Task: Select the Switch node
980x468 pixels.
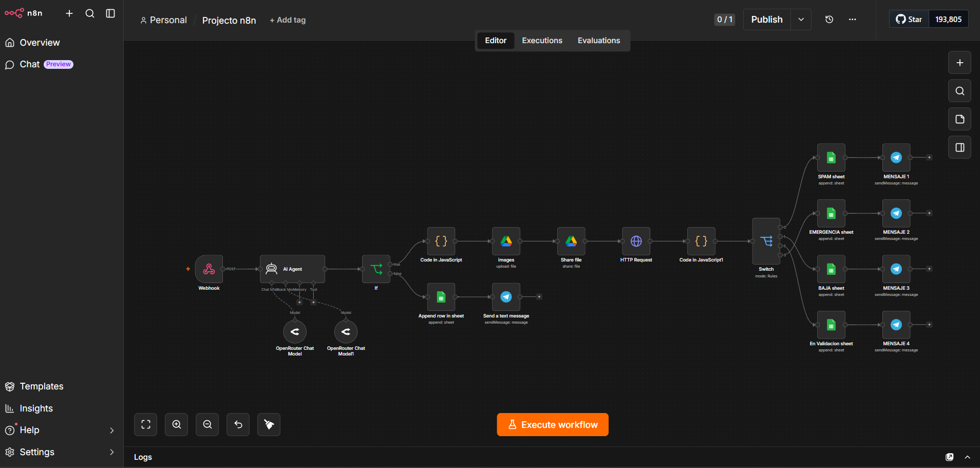Action: coord(766,241)
